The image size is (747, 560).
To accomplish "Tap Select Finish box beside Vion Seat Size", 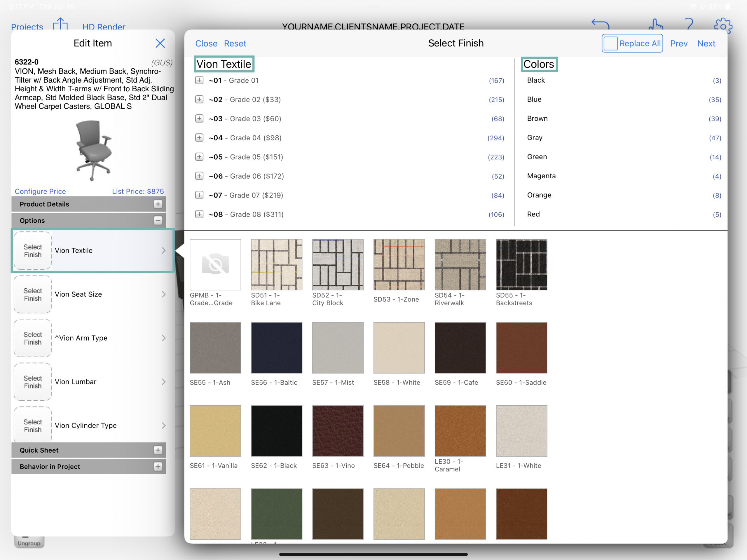I will point(33,294).
